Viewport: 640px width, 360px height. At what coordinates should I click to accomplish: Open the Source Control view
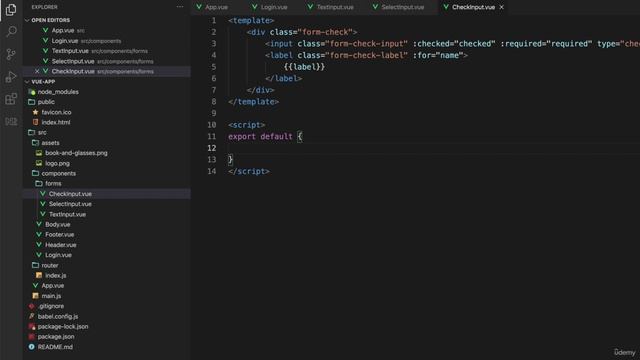coord(11,54)
